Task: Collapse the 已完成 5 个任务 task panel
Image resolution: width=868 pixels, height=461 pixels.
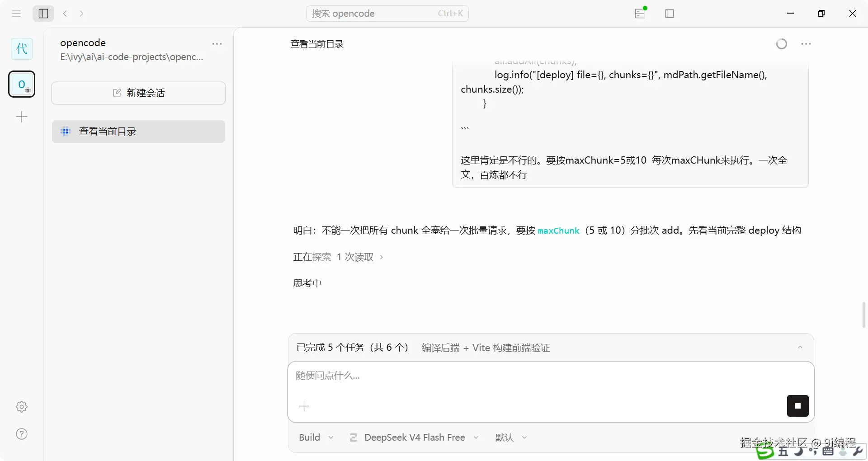Action: click(800, 348)
